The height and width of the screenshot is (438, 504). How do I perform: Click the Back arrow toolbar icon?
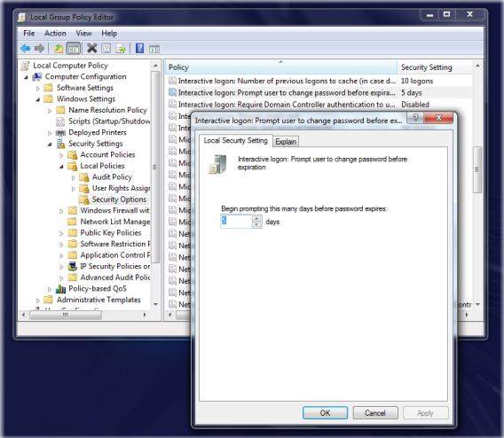tap(25, 49)
